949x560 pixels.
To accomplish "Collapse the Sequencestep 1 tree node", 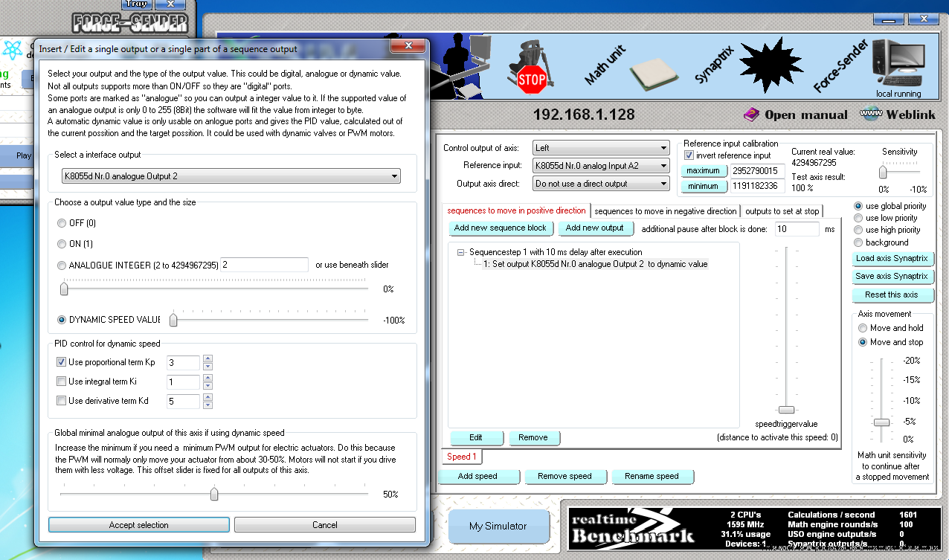I will (x=461, y=252).
